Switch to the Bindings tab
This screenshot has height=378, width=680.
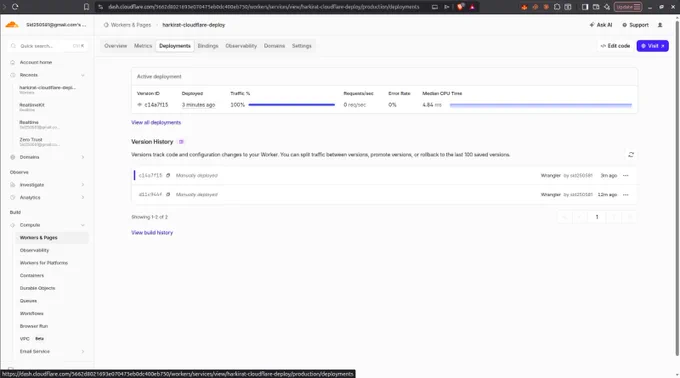[x=208, y=46]
